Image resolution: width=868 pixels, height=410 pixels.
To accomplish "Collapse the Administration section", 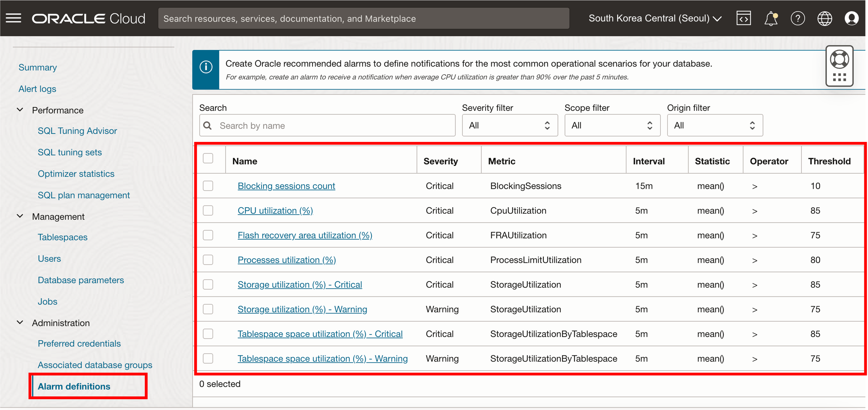I will click(x=20, y=323).
